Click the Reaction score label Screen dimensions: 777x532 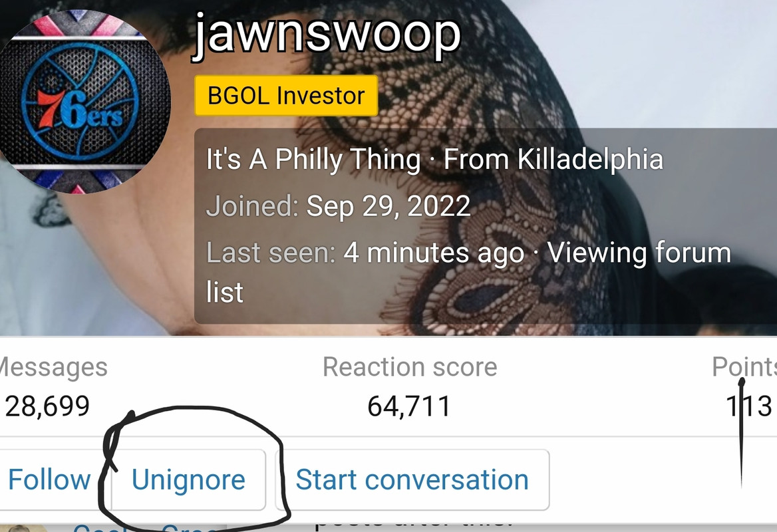pos(410,367)
